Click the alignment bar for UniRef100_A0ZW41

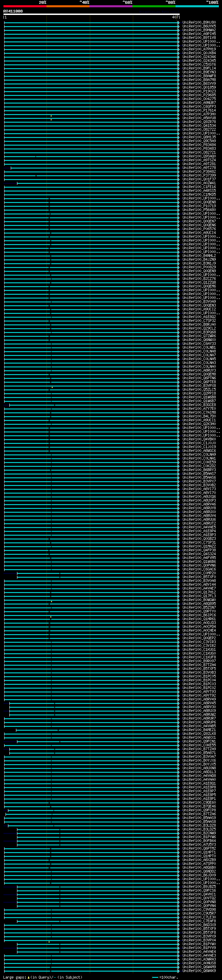[x=98, y=183]
